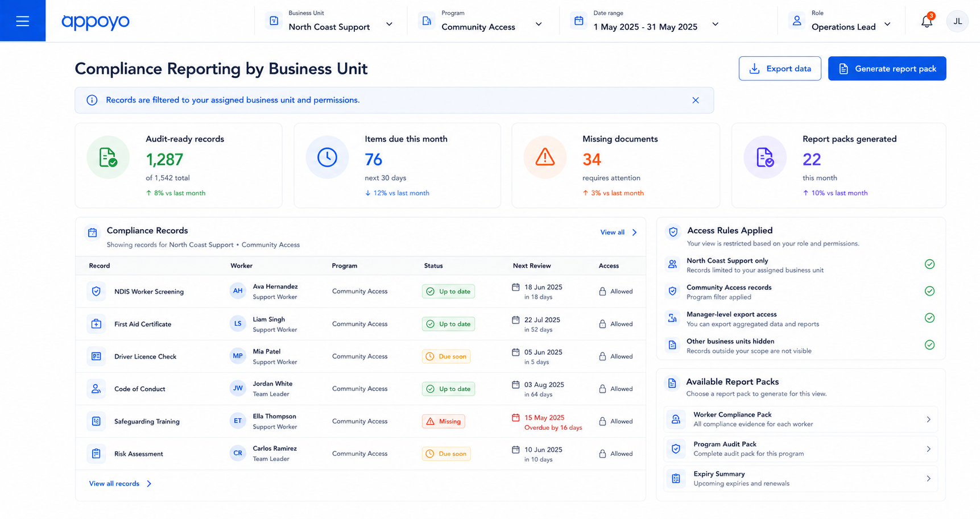Click the Safeguarding Training icon
Screen dimensions: 980x519
96,421
